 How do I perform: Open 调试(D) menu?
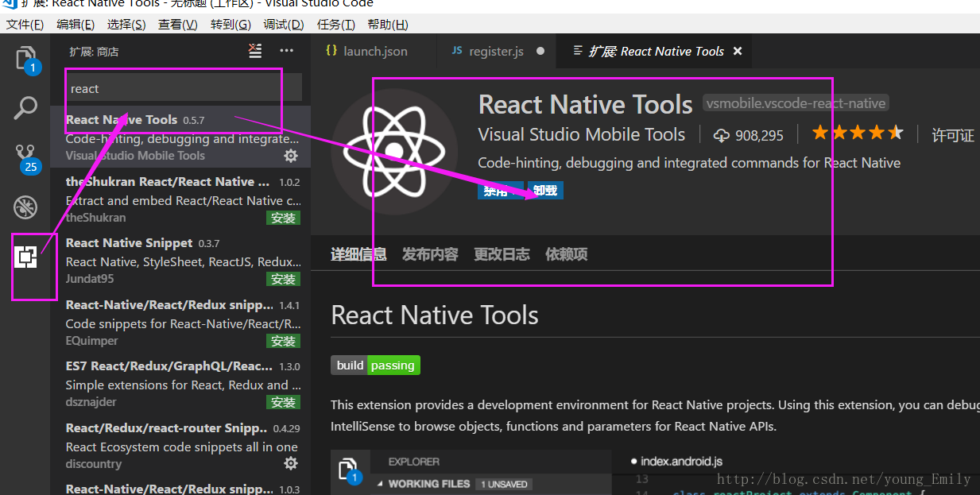pyautogui.click(x=284, y=25)
